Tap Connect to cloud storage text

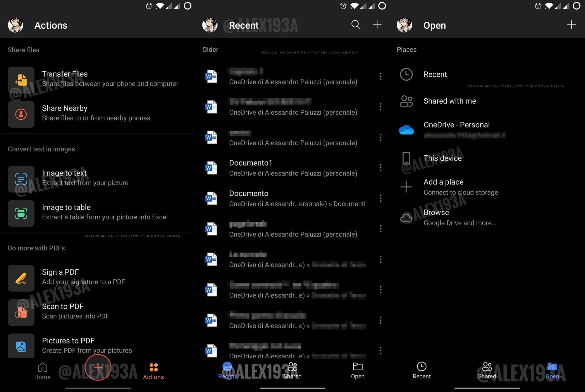tap(461, 192)
